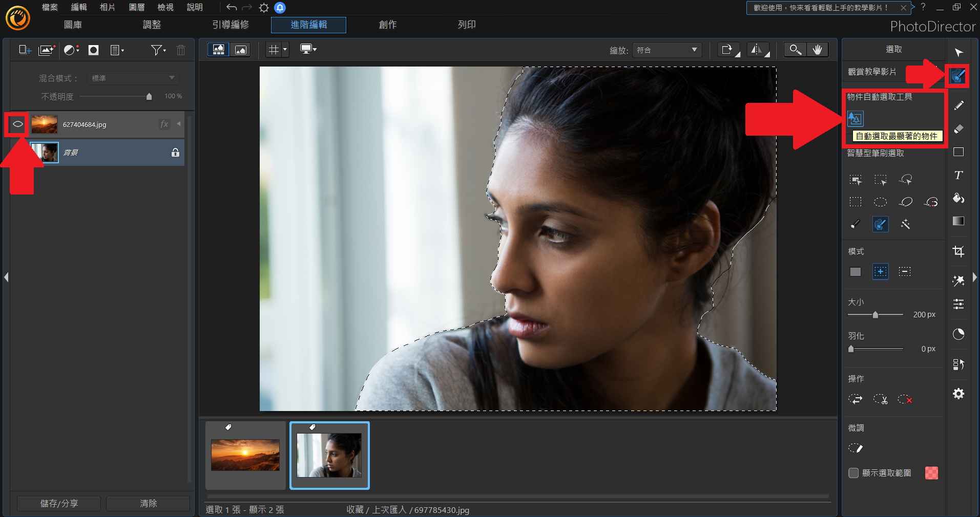Image resolution: width=980 pixels, height=517 pixels.
Task: Enable the 顯示選取範圍 checkbox
Action: [853, 473]
